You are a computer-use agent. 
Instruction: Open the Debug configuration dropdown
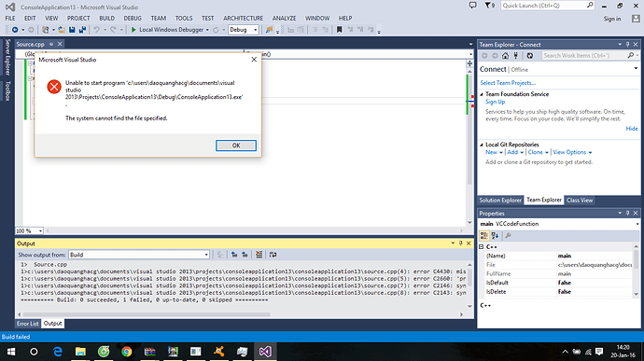point(244,30)
